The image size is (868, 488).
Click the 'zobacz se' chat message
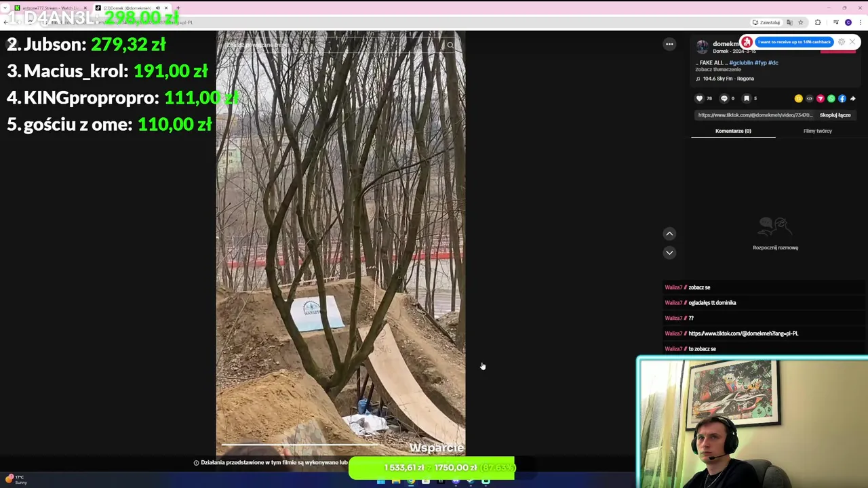click(699, 287)
